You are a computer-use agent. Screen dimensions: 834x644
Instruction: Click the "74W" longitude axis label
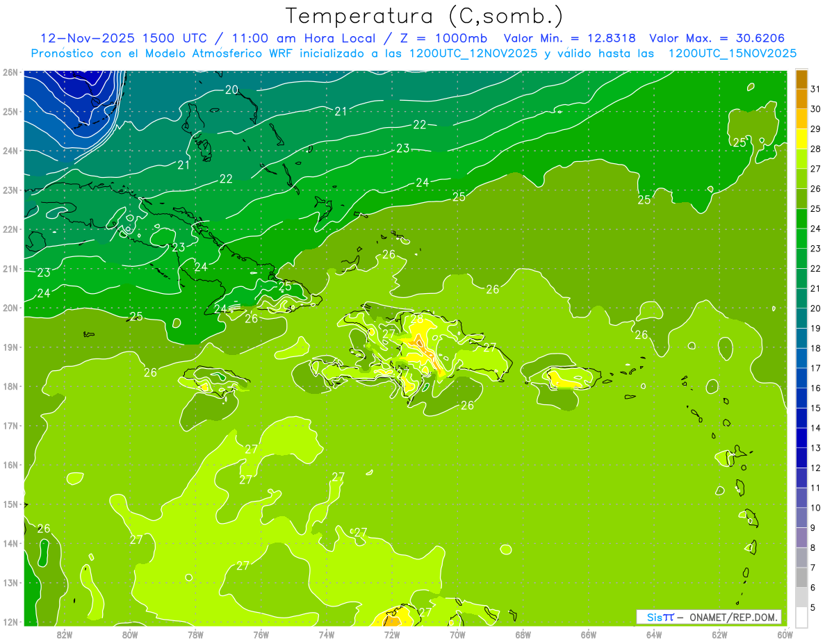(x=326, y=634)
